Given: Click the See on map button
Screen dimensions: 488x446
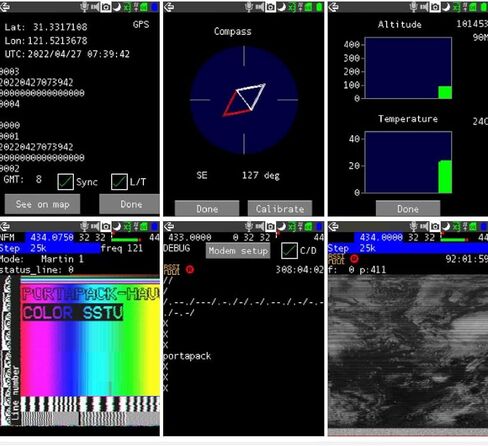Looking at the screenshot, I should coord(42,204).
